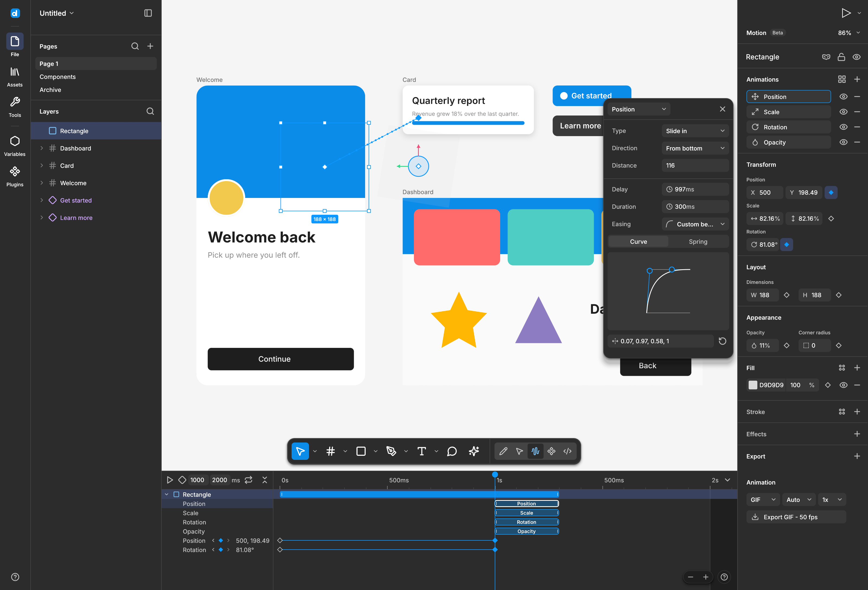This screenshot has width=868, height=590.
Task: Expand the Get started layer
Action: (x=42, y=200)
